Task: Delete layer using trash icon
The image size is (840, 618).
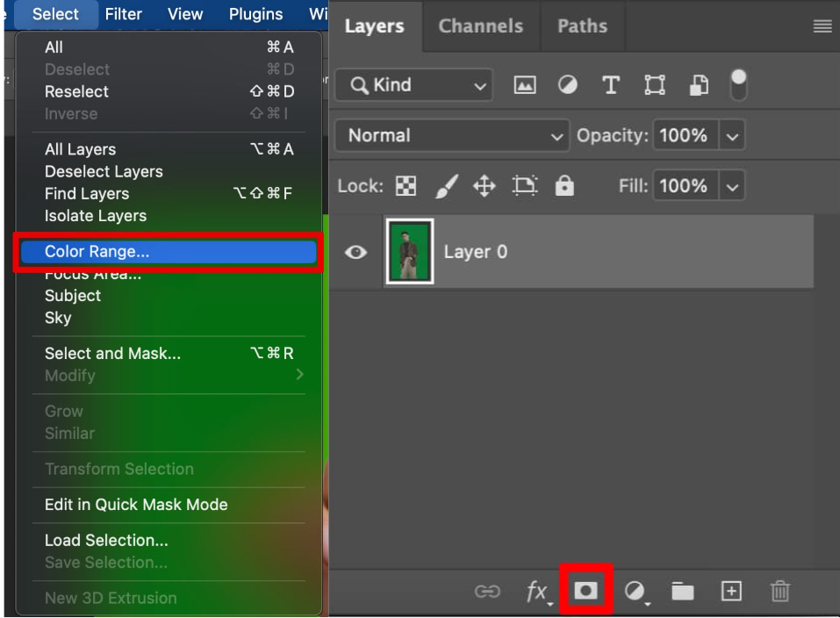Action: [x=779, y=591]
